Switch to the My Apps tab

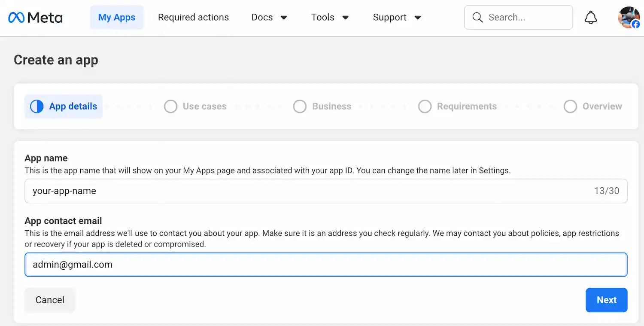116,17
